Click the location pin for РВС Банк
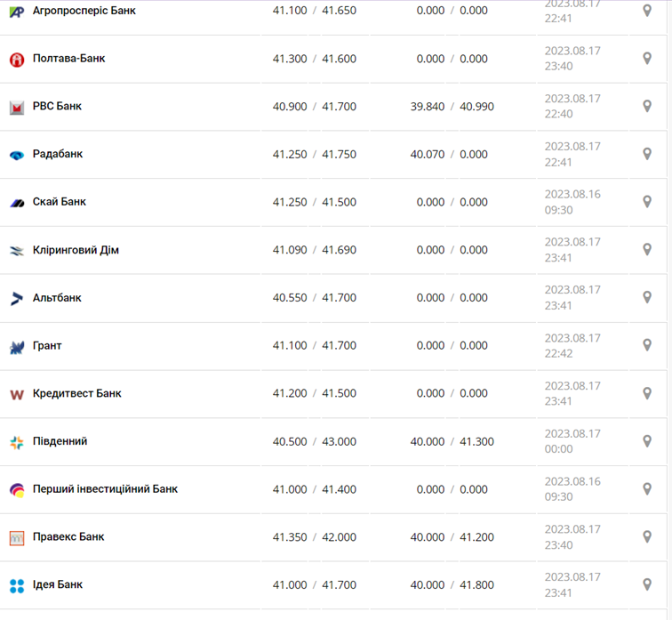 click(x=647, y=106)
